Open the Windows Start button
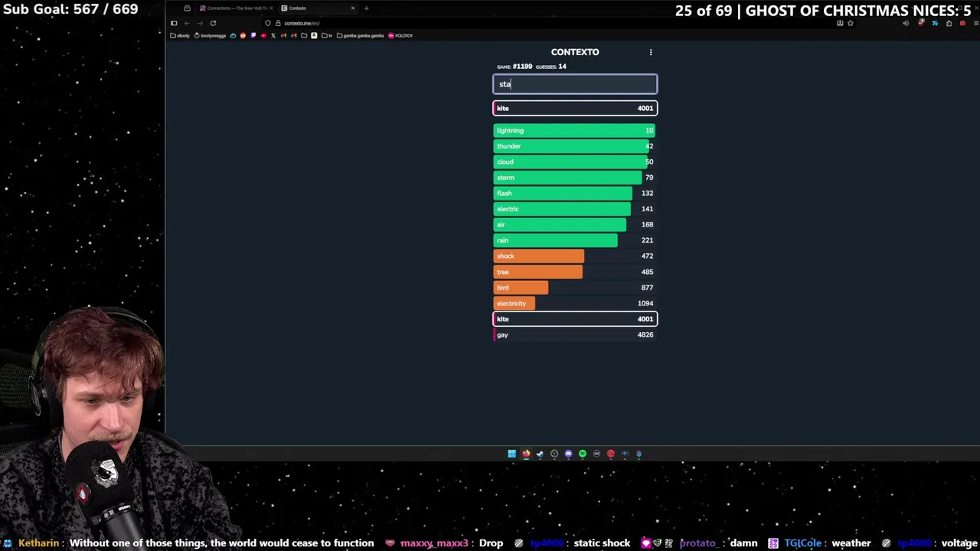Viewport: 980px width, 551px height. coord(511,454)
